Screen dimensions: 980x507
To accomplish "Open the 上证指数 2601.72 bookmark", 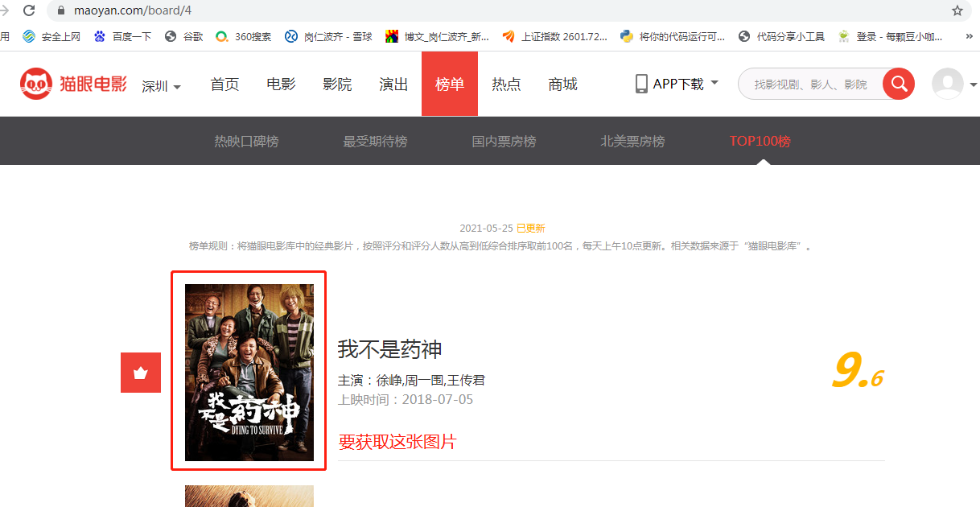I will click(x=555, y=36).
